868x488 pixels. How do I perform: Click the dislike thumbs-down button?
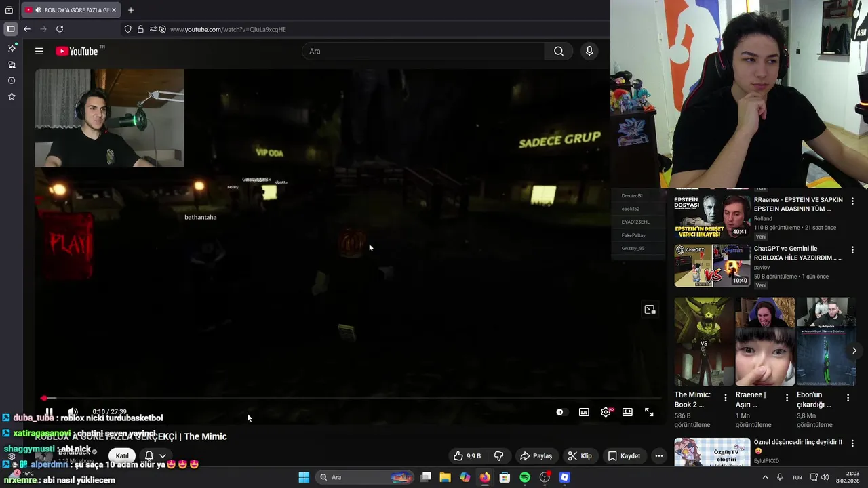click(498, 456)
